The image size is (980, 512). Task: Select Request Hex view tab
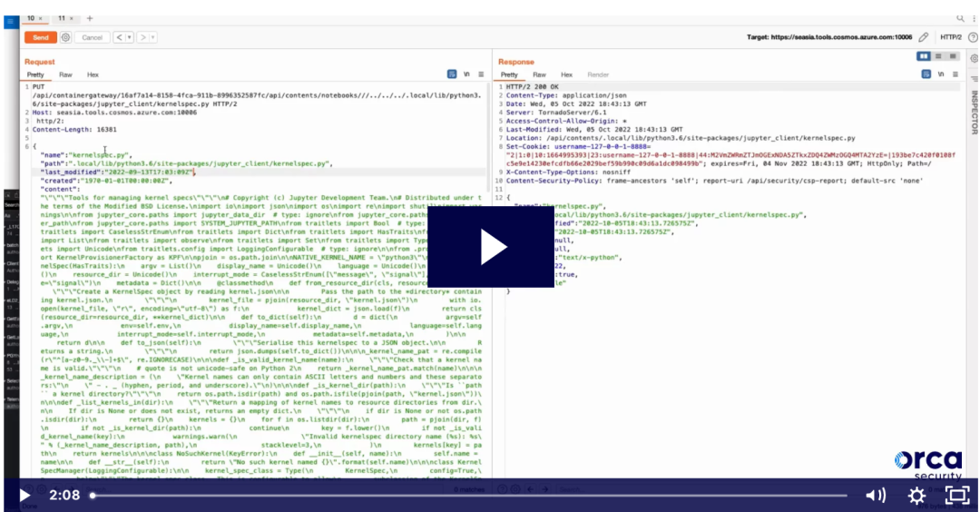click(93, 75)
